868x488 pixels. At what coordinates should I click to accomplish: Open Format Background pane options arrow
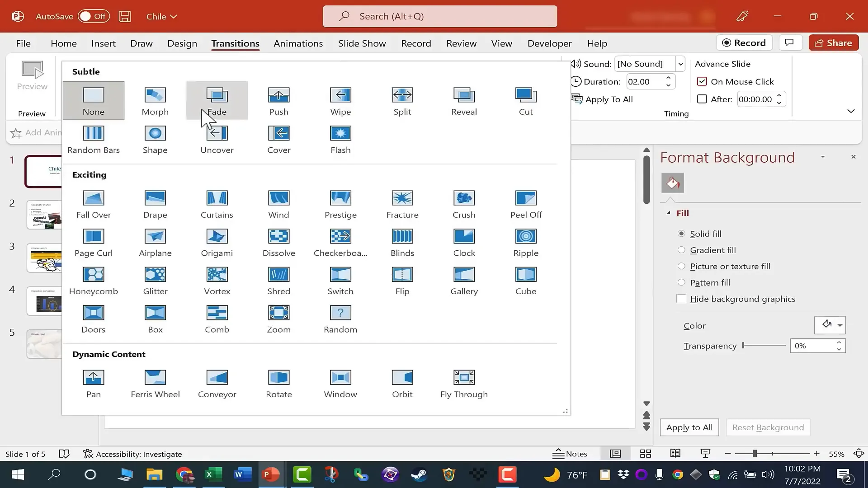click(823, 157)
